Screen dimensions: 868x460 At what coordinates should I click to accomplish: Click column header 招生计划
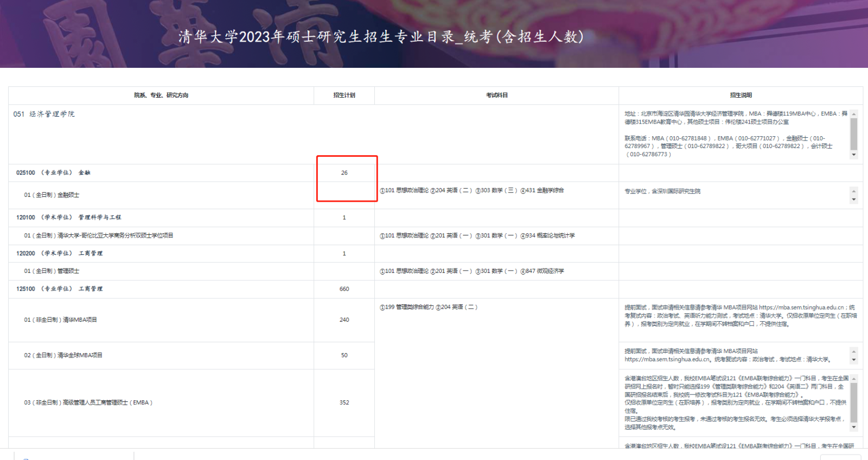pos(344,95)
